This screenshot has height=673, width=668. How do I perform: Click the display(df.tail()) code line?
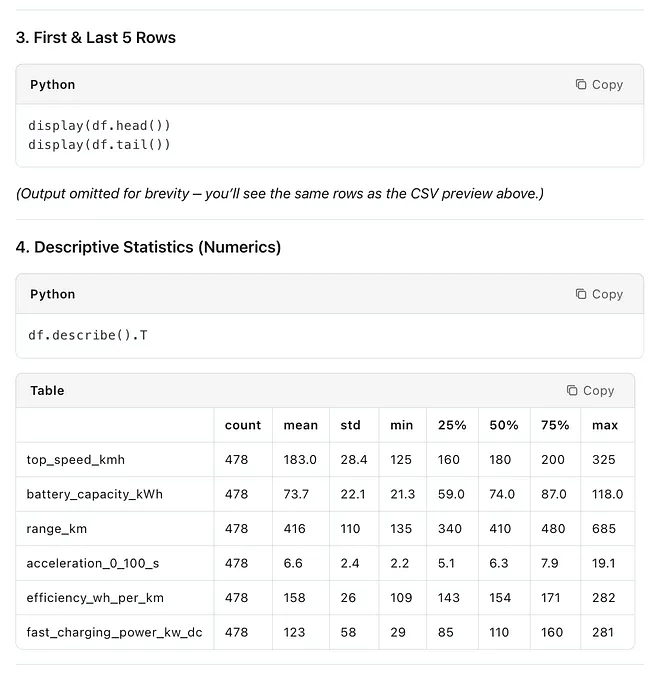click(x=99, y=145)
